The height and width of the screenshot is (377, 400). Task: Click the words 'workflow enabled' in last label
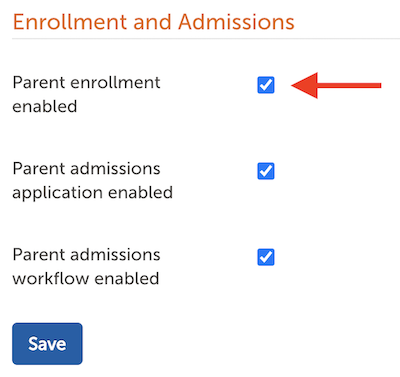click(x=86, y=278)
